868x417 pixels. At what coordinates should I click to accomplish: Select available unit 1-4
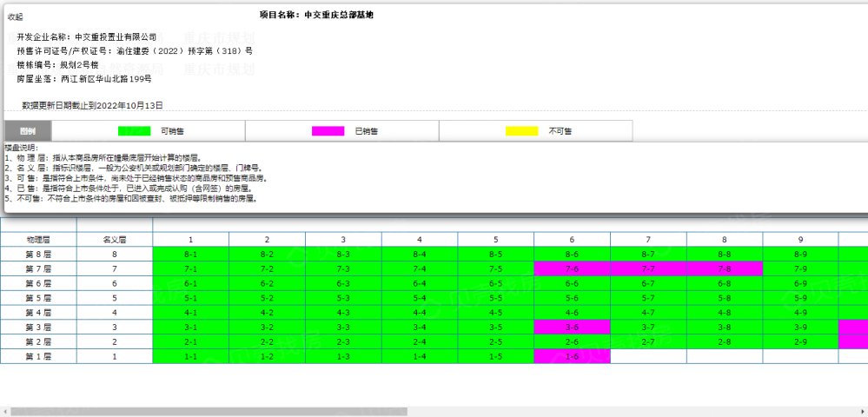pos(420,356)
